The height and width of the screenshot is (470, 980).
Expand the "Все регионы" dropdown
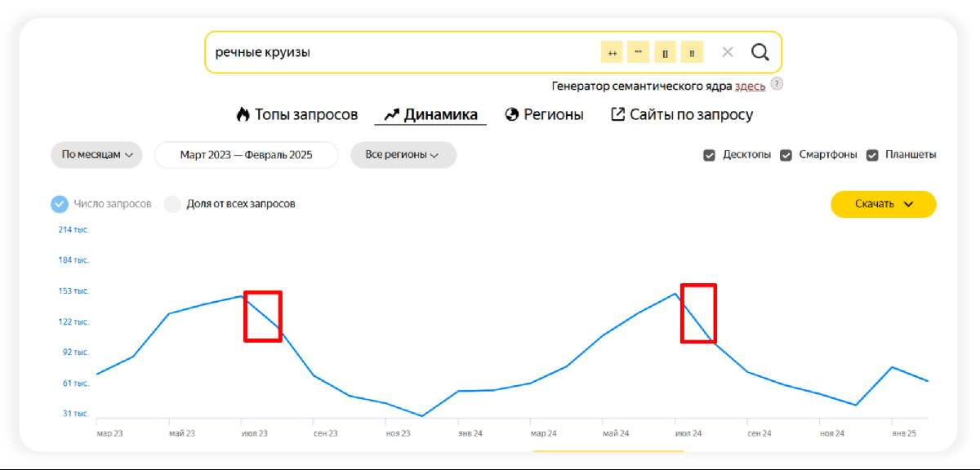403,155
